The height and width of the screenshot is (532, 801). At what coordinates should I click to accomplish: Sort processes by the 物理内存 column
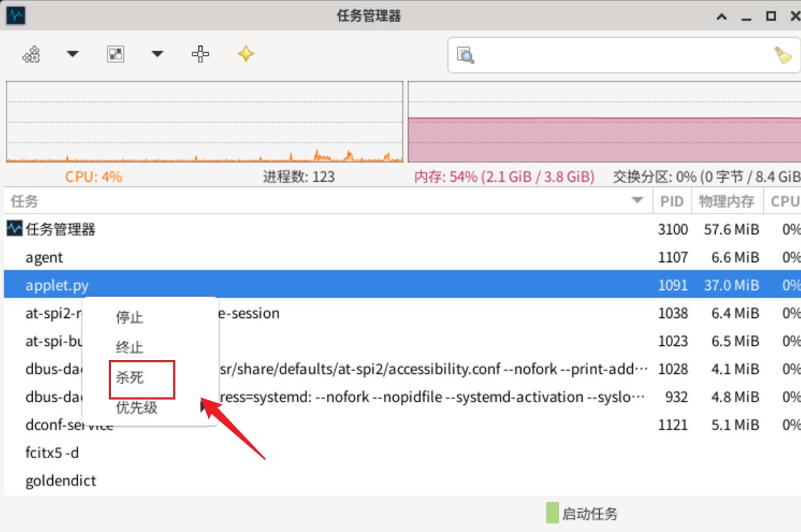[x=727, y=201]
